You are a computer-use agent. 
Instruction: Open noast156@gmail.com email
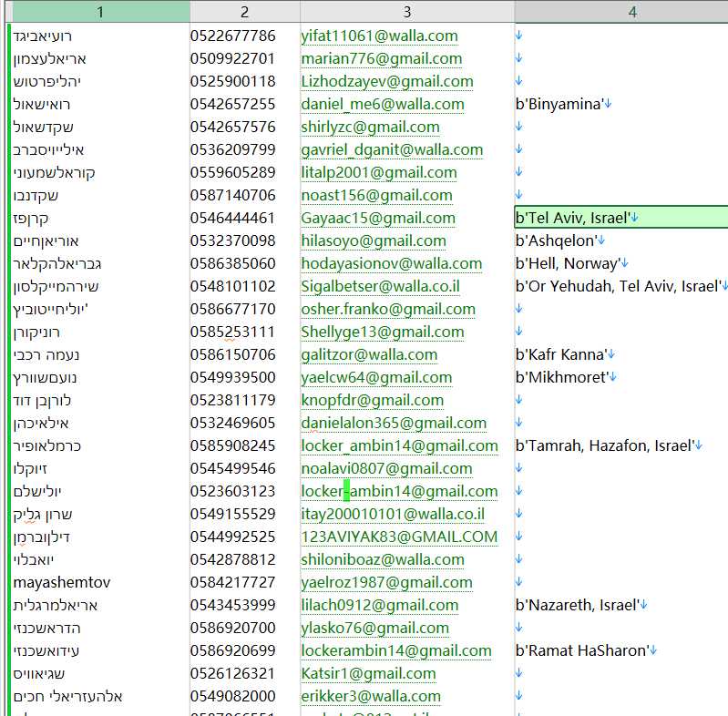tap(376, 195)
